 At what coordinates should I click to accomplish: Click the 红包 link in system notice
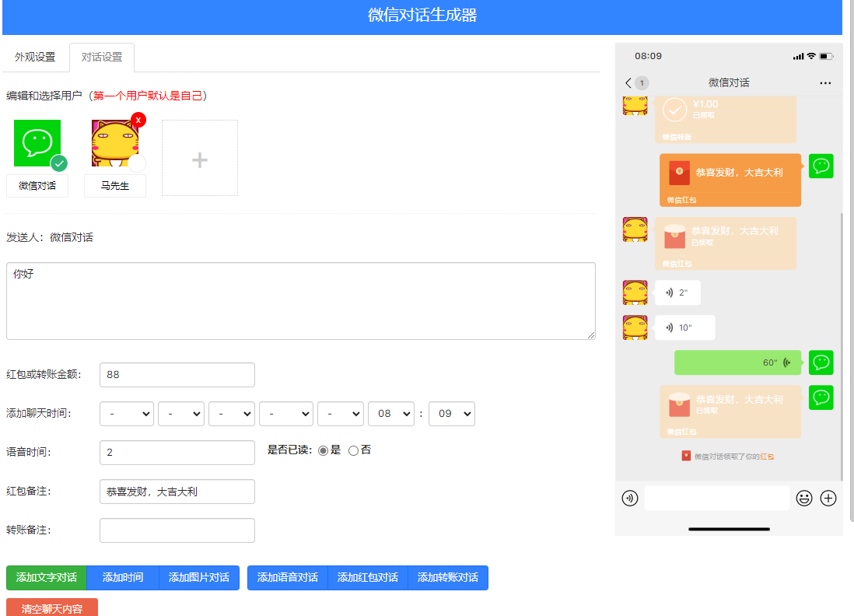(767, 457)
